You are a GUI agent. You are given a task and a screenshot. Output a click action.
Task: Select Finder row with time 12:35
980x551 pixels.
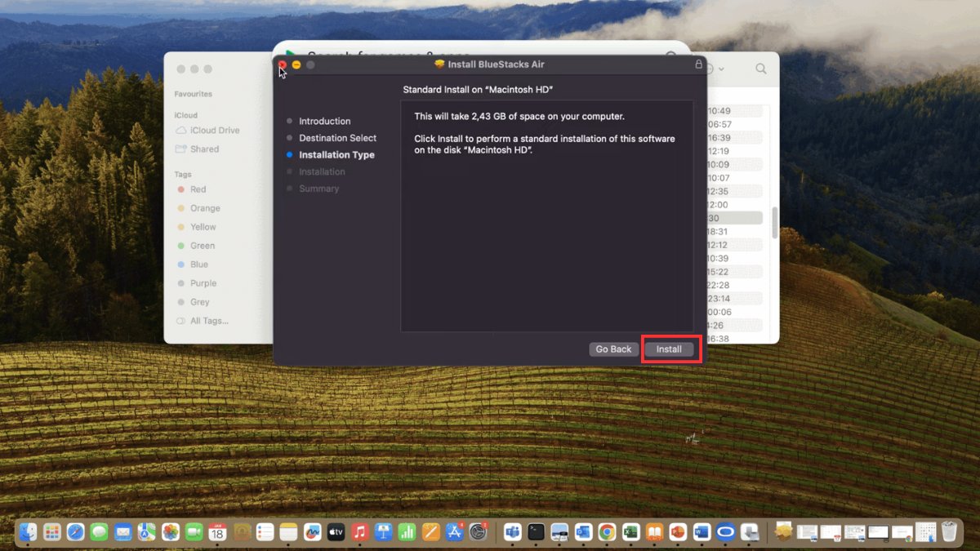(734, 192)
